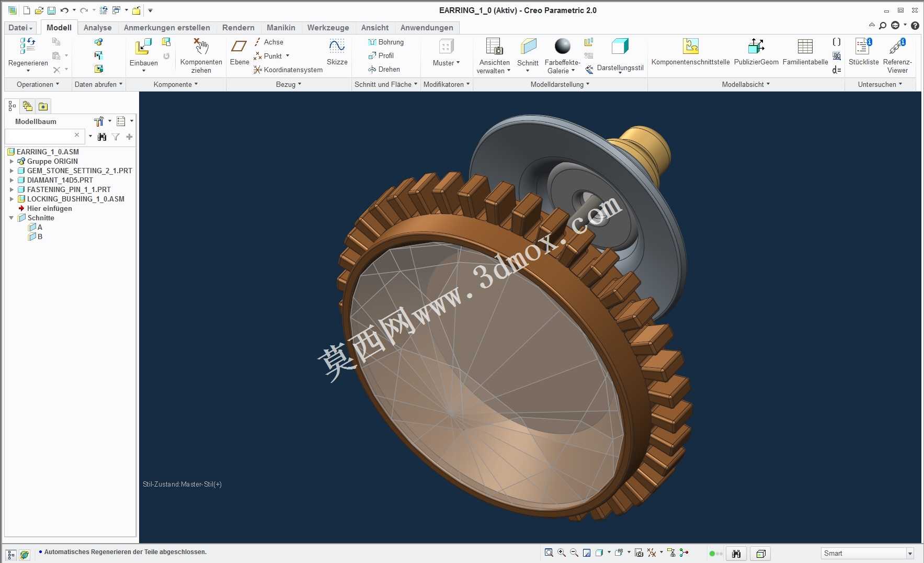The image size is (924, 563).
Task: Click the refit view icon in status toolbar
Action: click(x=549, y=553)
